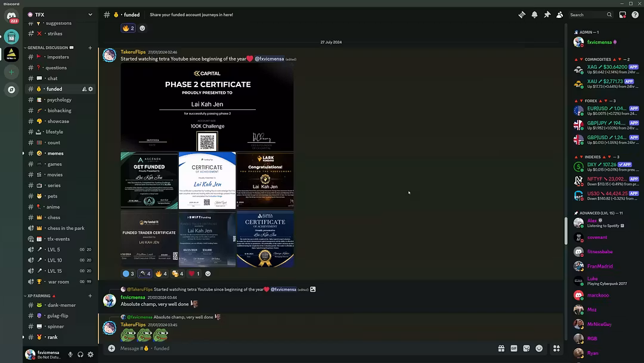Viewport: 644px width, 363px height.
Task: Click the Explore Discoverable Servers compass
Action: (x=11, y=90)
